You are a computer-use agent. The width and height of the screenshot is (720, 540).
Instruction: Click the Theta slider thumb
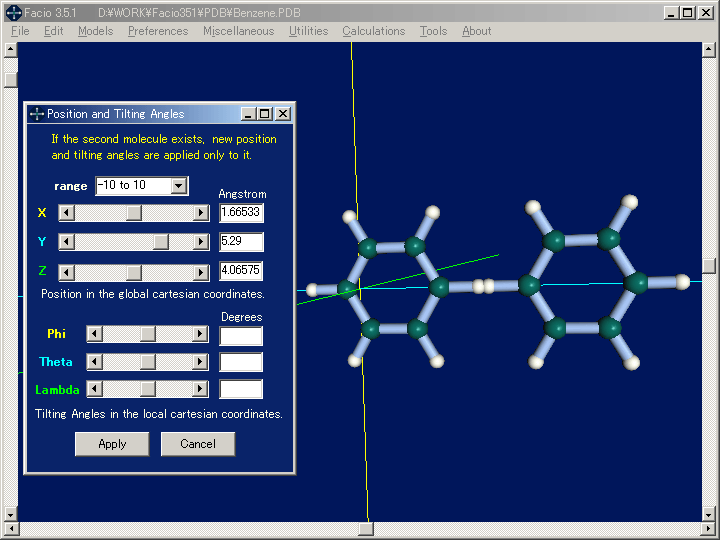[148, 362]
